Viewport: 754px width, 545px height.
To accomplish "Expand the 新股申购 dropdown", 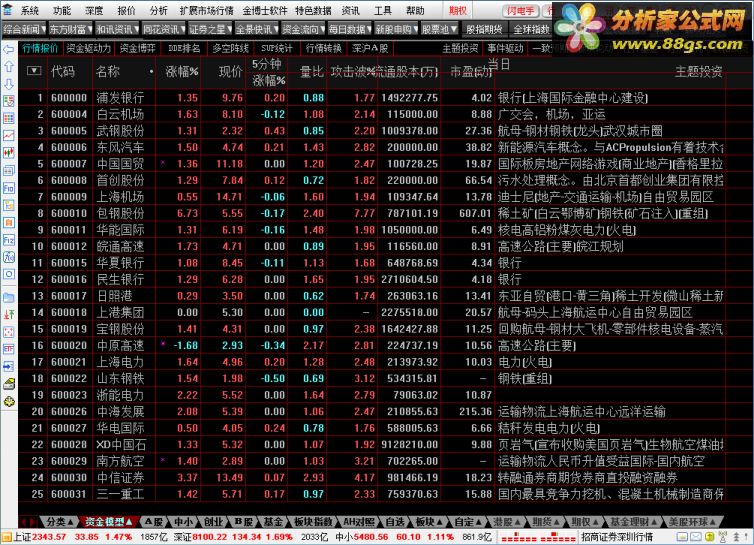I will point(397,29).
